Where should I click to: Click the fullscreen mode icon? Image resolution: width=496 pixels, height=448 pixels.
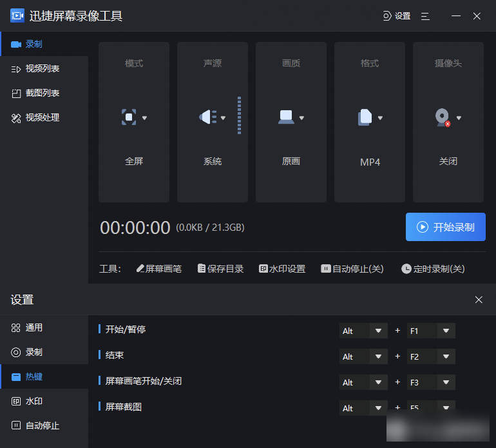tap(129, 117)
